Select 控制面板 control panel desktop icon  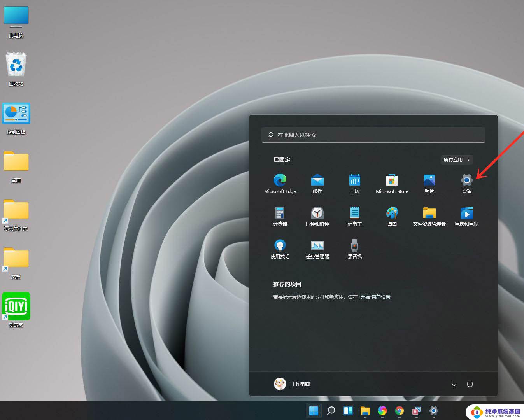point(16,119)
